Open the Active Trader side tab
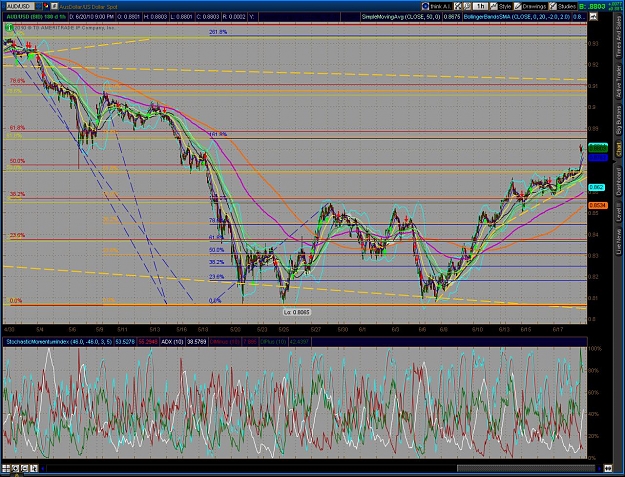The width and height of the screenshot is (625, 477). point(619,82)
